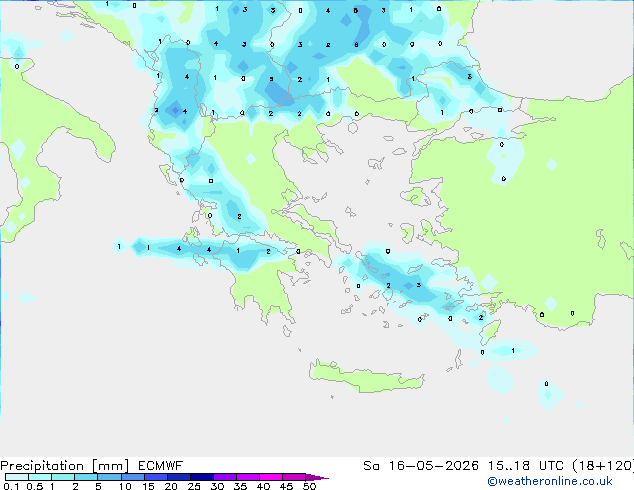Select the 25–30 mm navy legend swatch
This screenshot has height=490, width=634.
(x=201, y=477)
